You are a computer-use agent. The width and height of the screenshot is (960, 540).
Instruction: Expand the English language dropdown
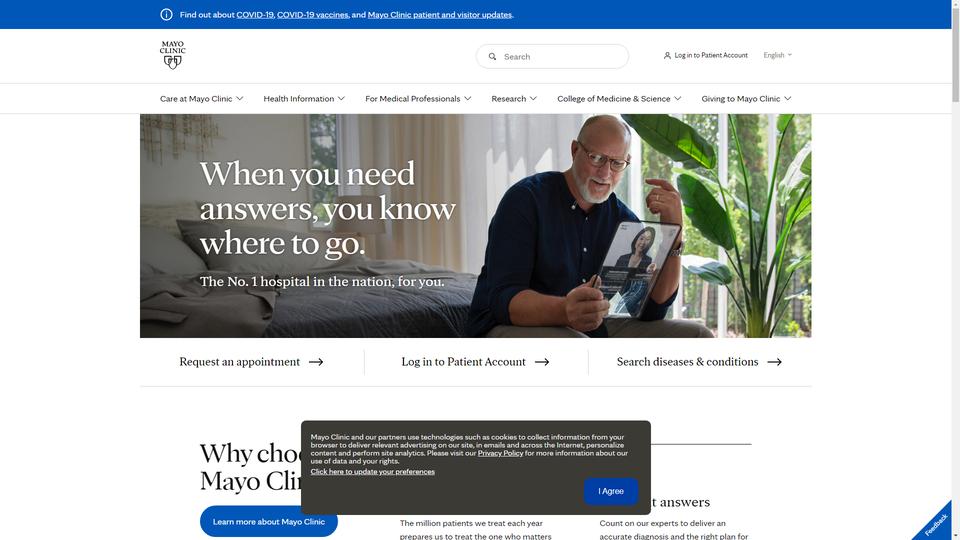click(x=778, y=55)
